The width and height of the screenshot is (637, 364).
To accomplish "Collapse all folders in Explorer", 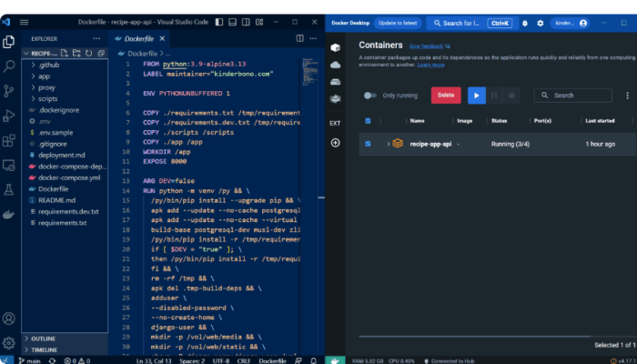I will pyautogui.click(x=101, y=53).
